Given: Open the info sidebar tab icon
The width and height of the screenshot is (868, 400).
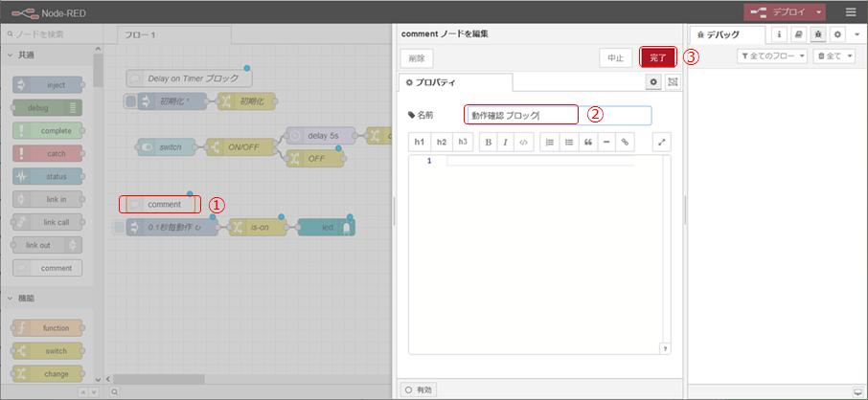Looking at the screenshot, I should pyautogui.click(x=779, y=34).
